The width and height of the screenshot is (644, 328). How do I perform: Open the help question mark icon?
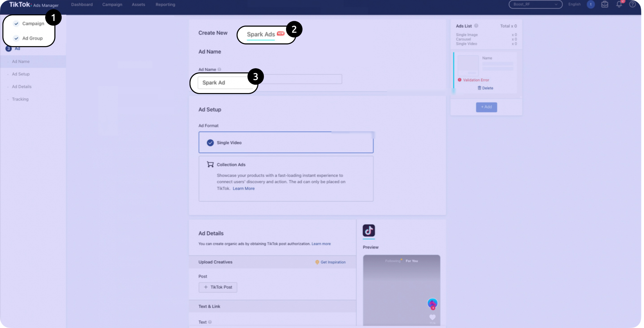tap(632, 4)
